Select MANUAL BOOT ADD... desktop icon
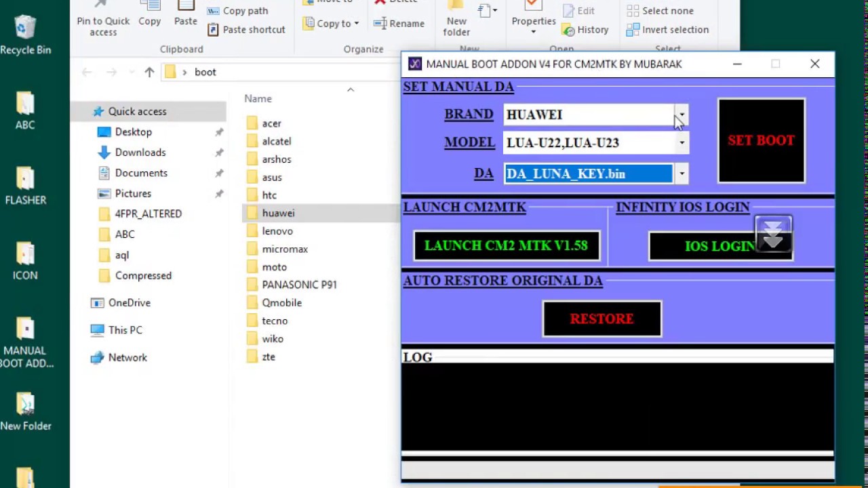 (x=26, y=344)
